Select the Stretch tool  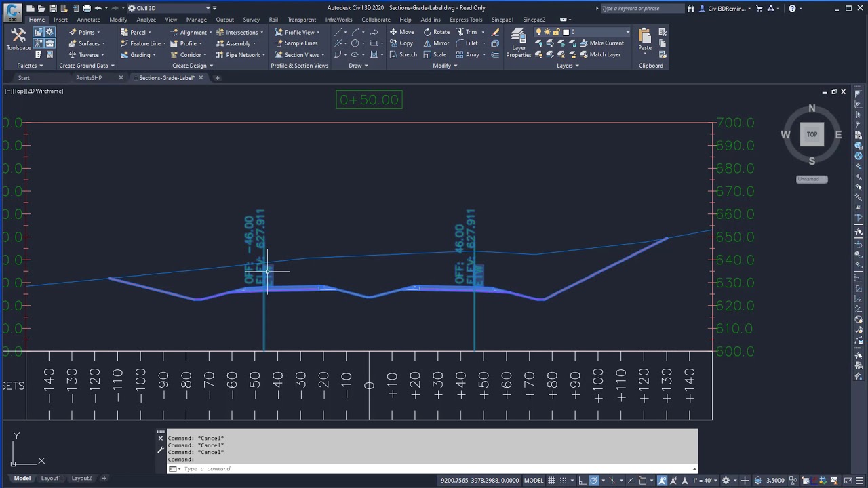(x=403, y=55)
